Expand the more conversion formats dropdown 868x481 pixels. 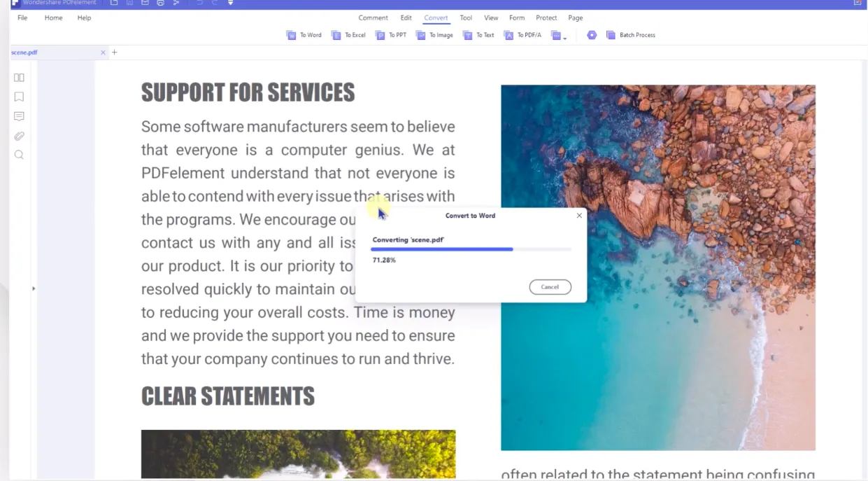pyautogui.click(x=558, y=35)
